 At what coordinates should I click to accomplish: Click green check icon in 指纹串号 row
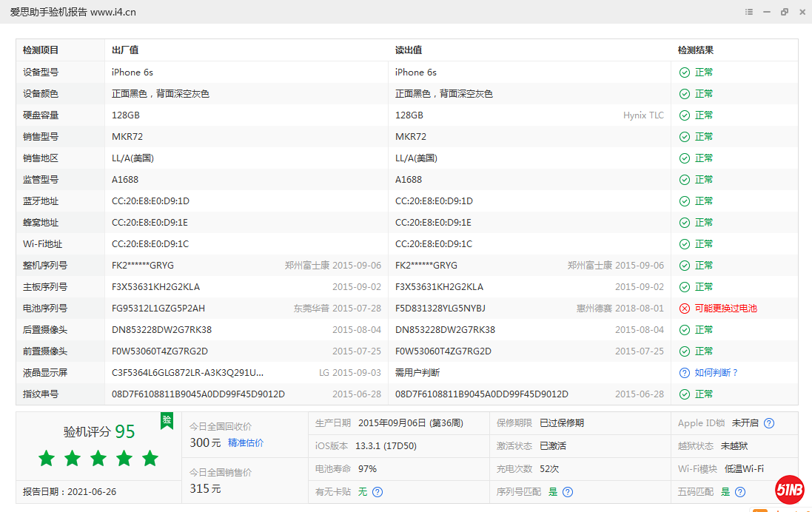click(685, 394)
